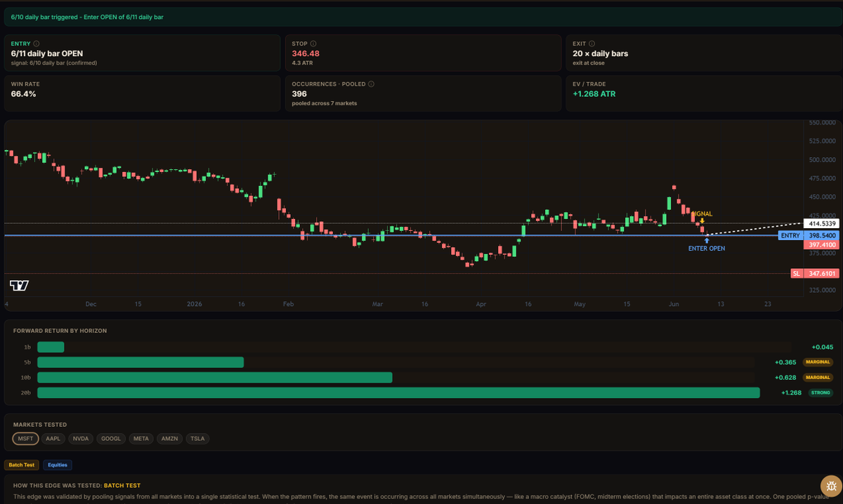Screen dimensions: 843x504
Task: Click the +0.365 value on 5b row
Action: [x=785, y=362]
